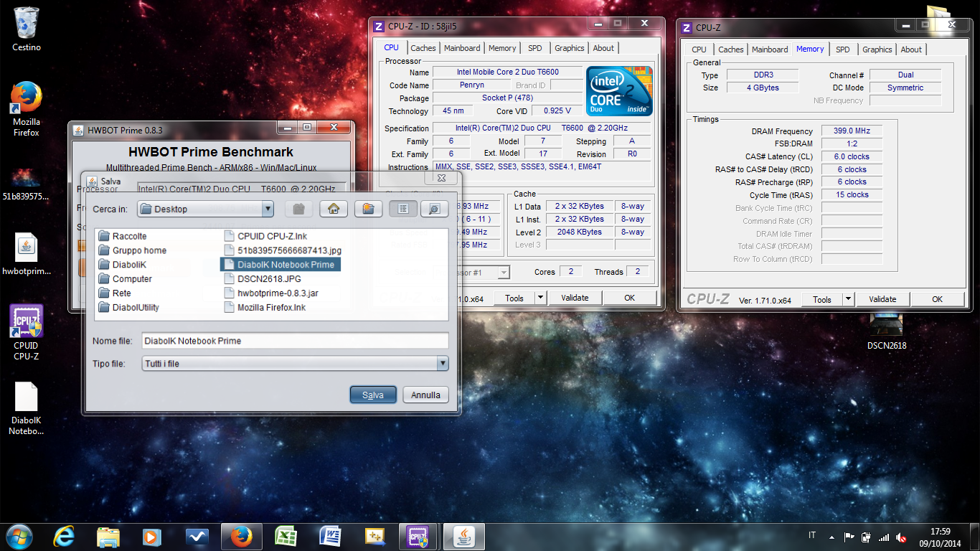
Task: Click network signal tray icon
Action: (884, 537)
